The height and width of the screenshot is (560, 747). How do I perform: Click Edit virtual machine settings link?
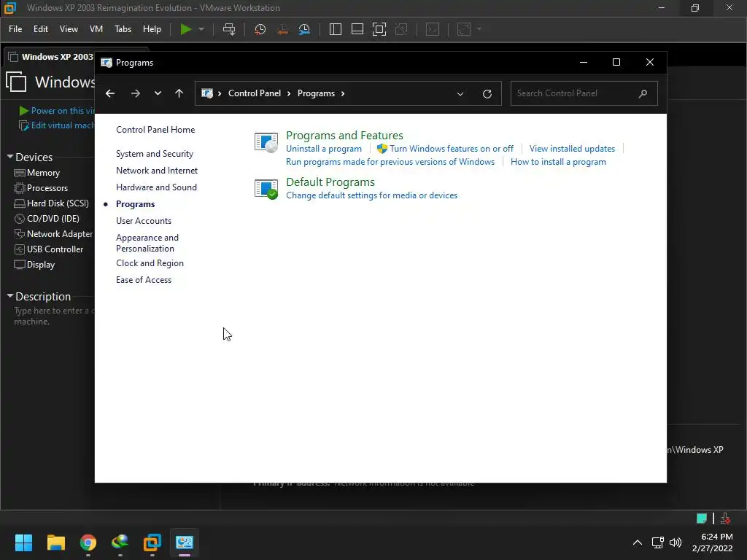(x=57, y=125)
